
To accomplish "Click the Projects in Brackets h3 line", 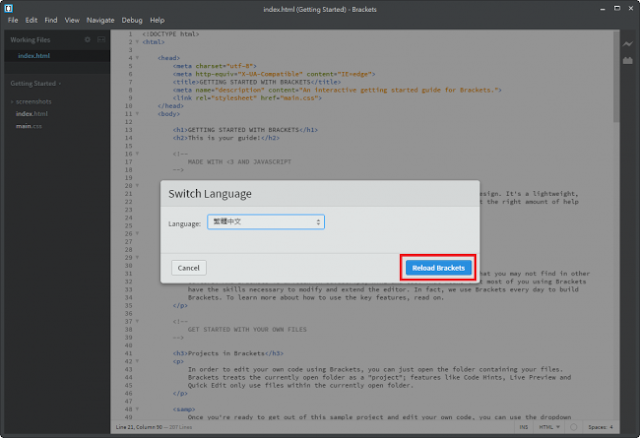I will pos(228,353).
